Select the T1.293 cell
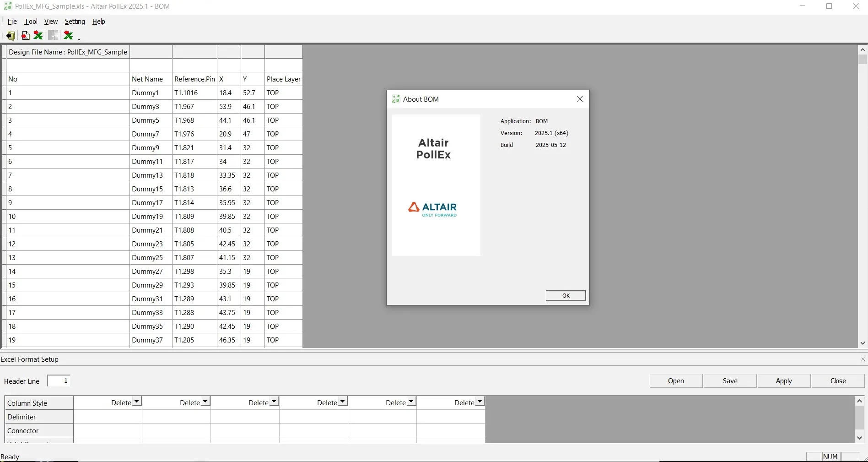868x462 pixels. pos(194,285)
